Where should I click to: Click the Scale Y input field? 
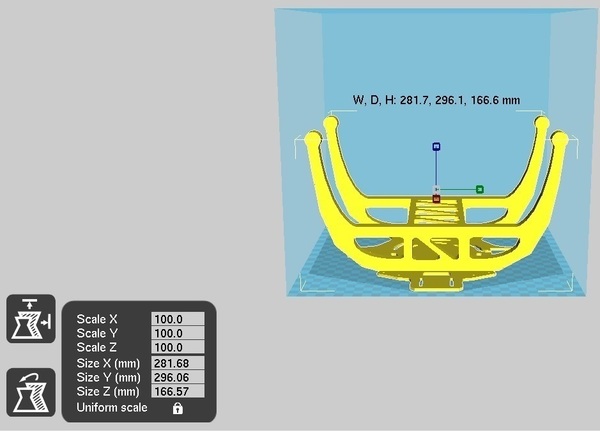click(178, 333)
